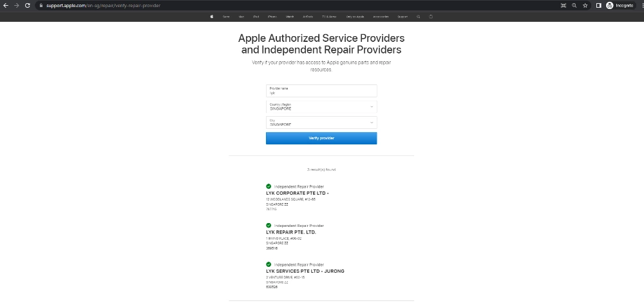Click the browser zoom magnifier icon

coord(574,6)
